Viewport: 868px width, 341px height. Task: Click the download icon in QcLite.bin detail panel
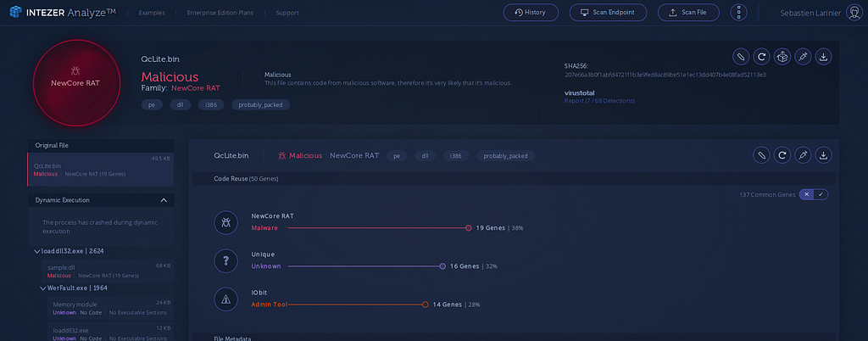[x=823, y=155]
